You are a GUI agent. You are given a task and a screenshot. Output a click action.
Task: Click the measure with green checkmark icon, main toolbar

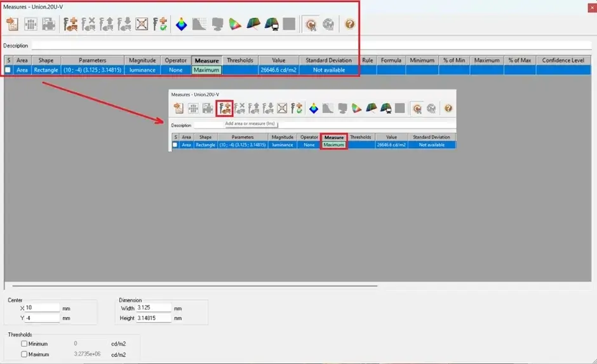[160, 24]
